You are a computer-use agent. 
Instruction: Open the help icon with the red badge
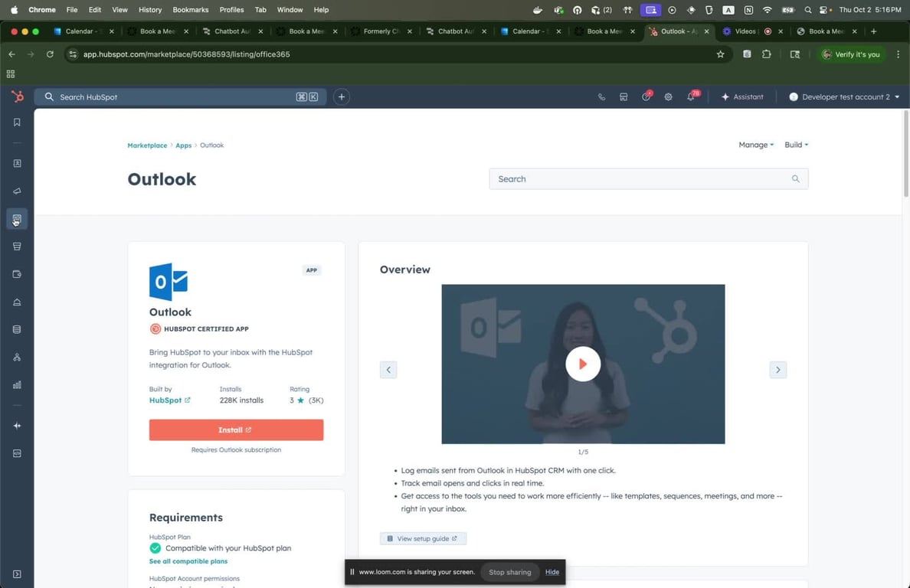tap(646, 96)
